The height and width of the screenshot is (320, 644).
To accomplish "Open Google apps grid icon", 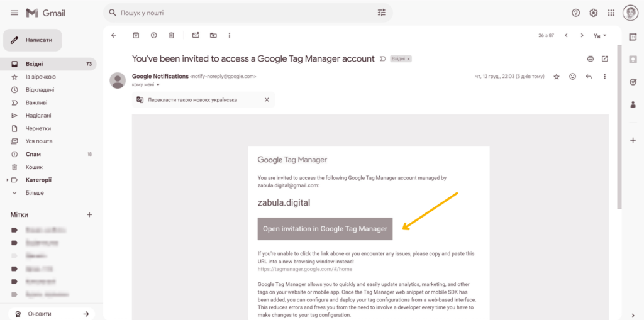I will (x=611, y=13).
